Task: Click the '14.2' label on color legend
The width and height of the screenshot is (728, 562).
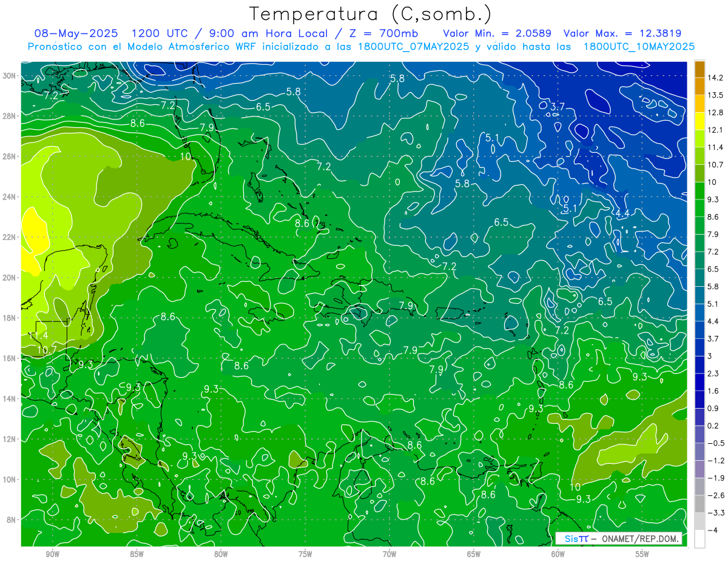Action: pyautogui.click(x=715, y=78)
